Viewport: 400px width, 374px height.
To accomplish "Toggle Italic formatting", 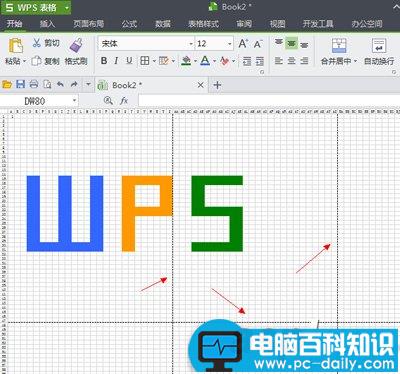I will click(x=116, y=61).
